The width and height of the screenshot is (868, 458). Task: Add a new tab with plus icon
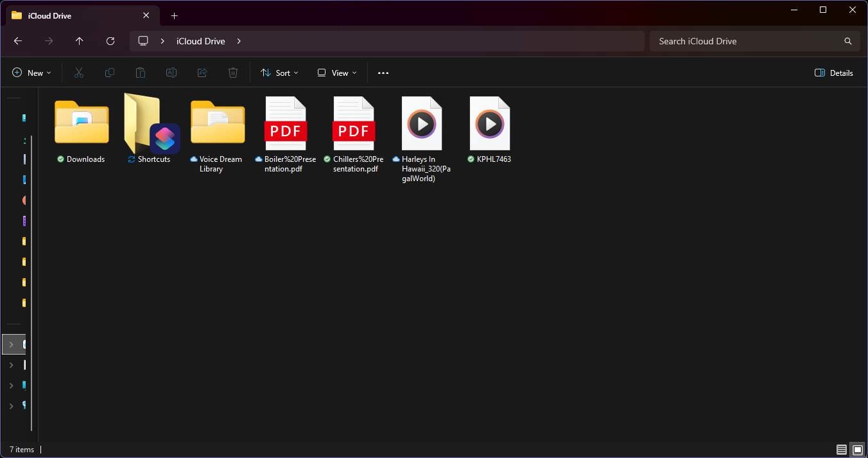pyautogui.click(x=174, y=15)
